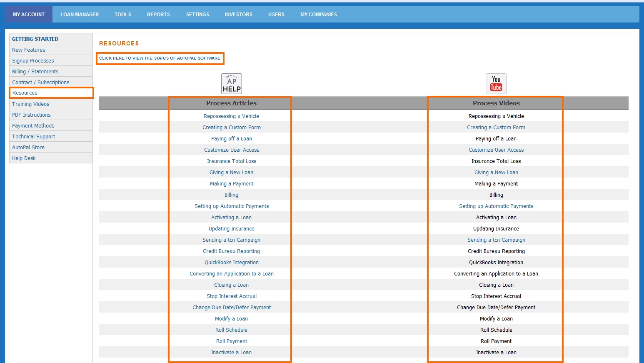Open Insurance Total Loss article
The width and height of the screenshot is (644, 363).
[x=232, y=161]
